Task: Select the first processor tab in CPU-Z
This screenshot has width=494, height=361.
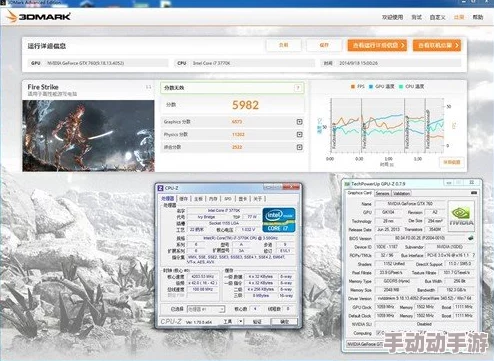Action: click(168, 199)
